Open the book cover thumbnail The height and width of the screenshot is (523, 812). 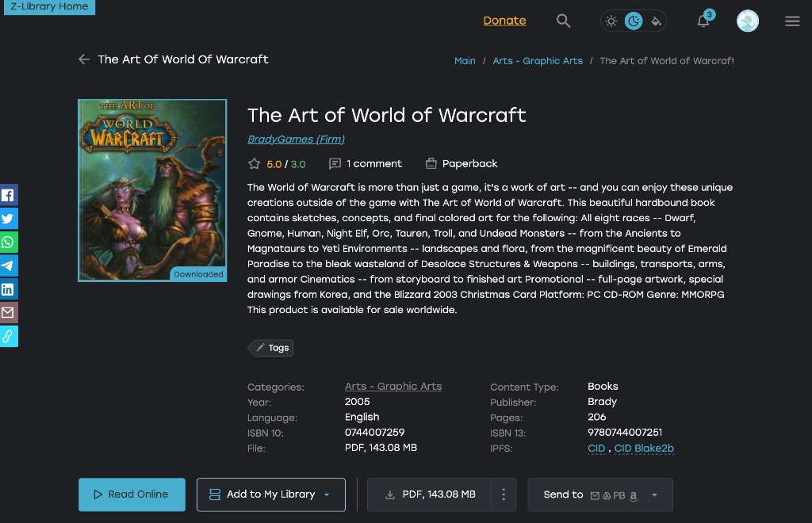click(152, 190)
